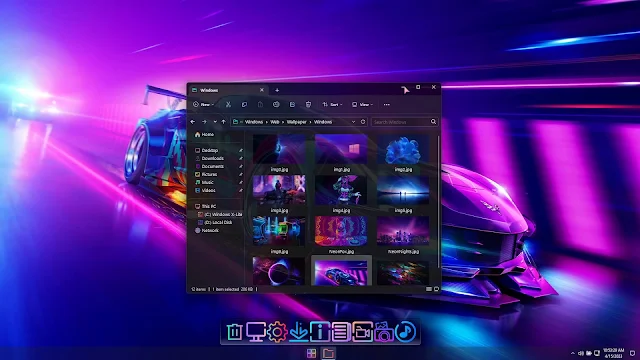Click Web in the address breadcrumb
This screenshot has width=640, height=360.
(x=275, y=122)
